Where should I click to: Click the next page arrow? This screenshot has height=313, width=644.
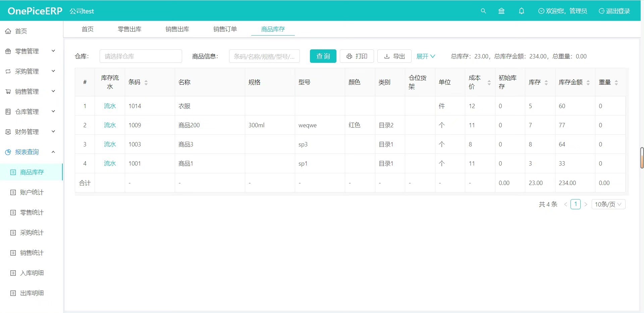(x=586, y=204)
